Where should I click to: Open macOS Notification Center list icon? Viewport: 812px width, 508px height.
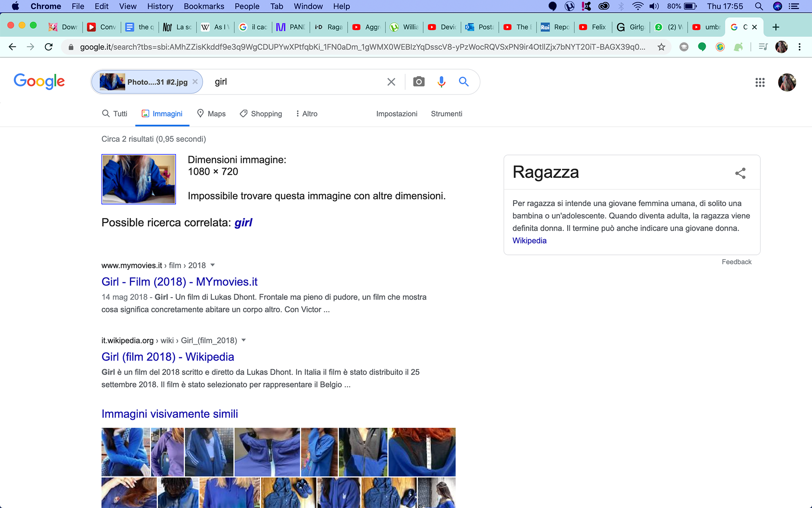point(794,6)
